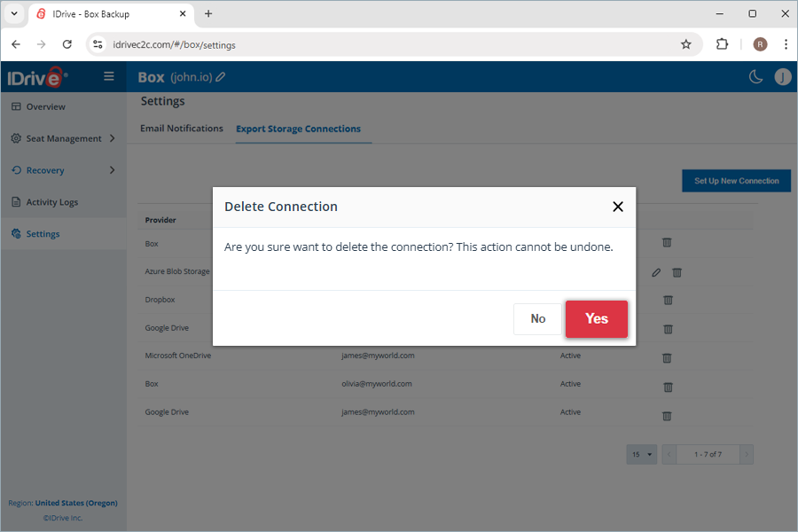Delete the Microsoft OneDrive connection trash icon
This screenshot has height=532, width=798.
pyautogui.click(x=667, y=358)
